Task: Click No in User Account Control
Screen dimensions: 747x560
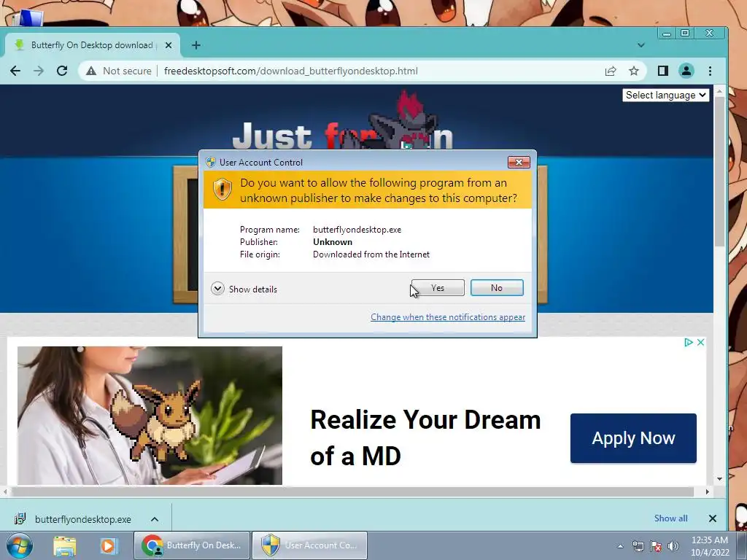Action: pos(497,287)
